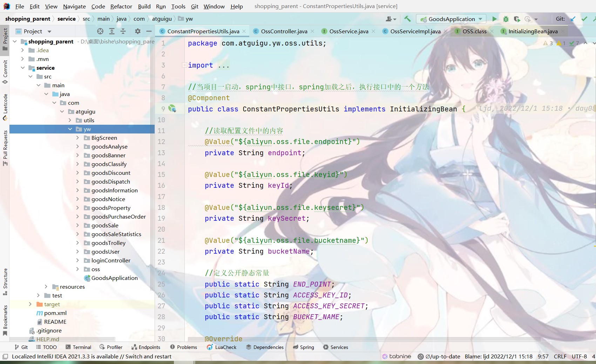Open the File menu
This screenshot has width=596, height=364.
[x=20, y=6]
